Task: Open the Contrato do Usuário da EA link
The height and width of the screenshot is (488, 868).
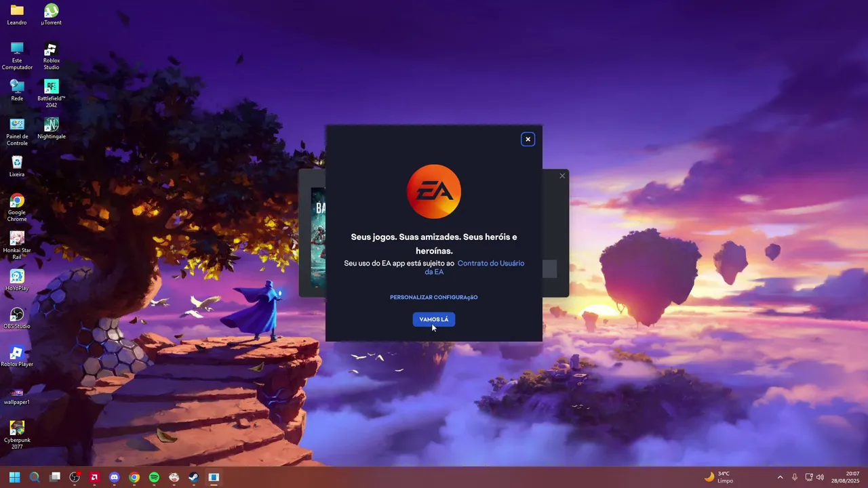Action: click(x=475, y=267)
